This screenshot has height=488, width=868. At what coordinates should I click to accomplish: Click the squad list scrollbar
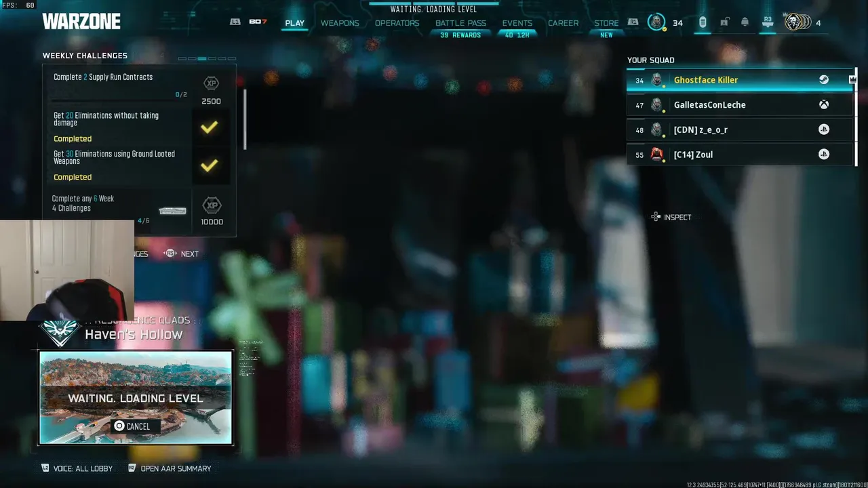point(856,117)
